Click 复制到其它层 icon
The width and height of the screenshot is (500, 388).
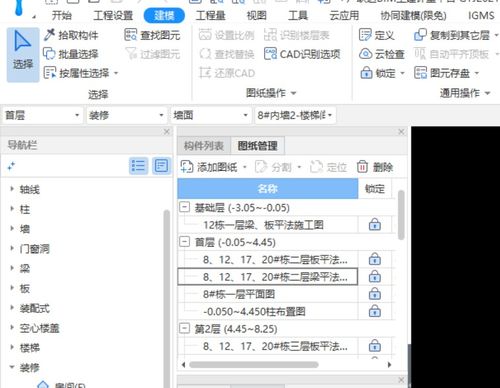(420, 35)
